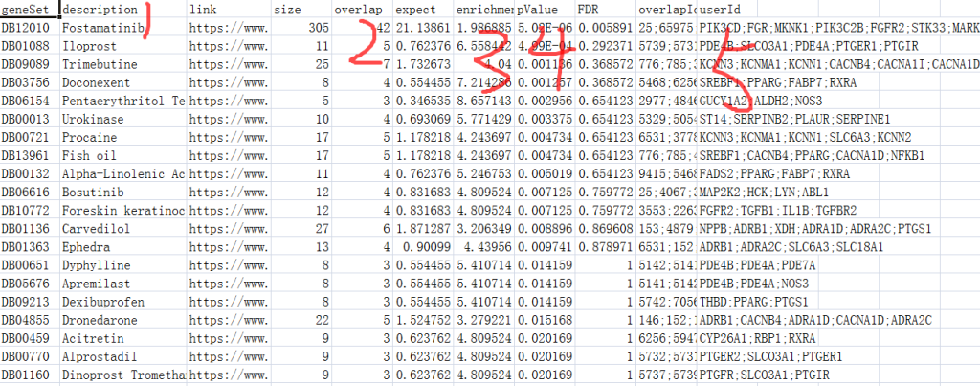
Task: Click the overlap column header
Action: [362, 10]
